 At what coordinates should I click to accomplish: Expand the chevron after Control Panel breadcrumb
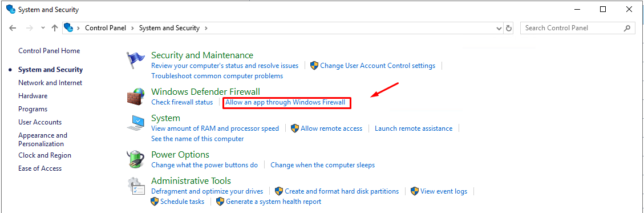[133, 29]
